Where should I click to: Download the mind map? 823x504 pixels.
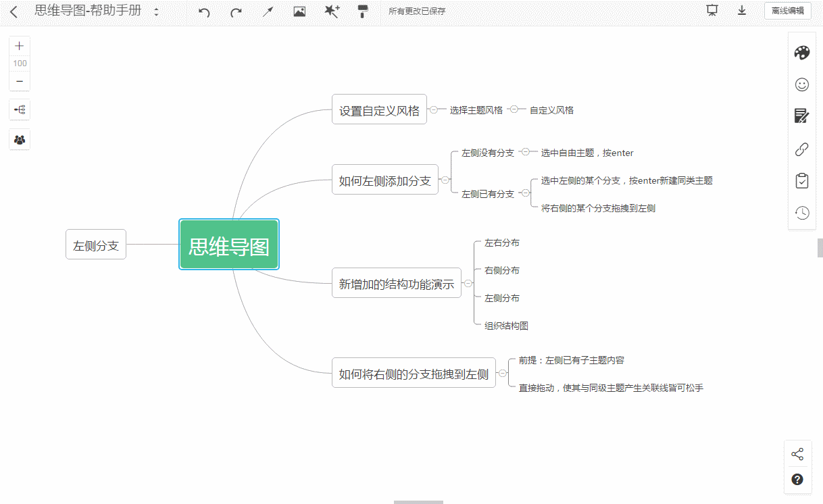click(x=741, y=11)
